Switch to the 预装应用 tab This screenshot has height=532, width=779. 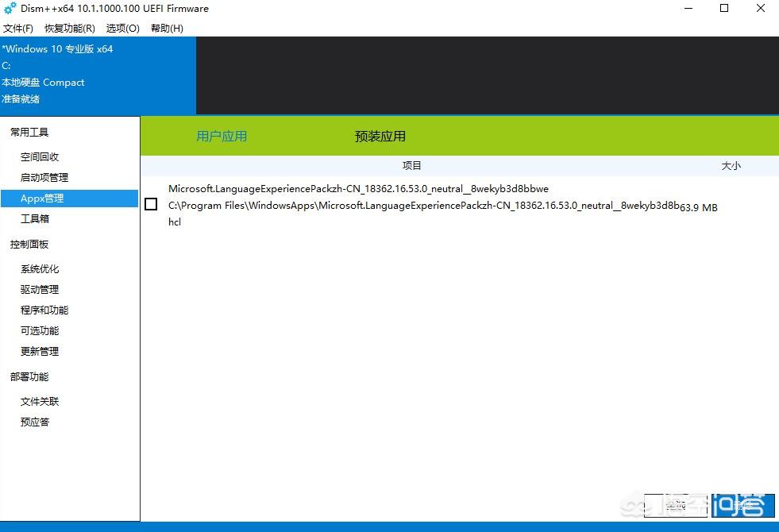(x=380, y=136)
